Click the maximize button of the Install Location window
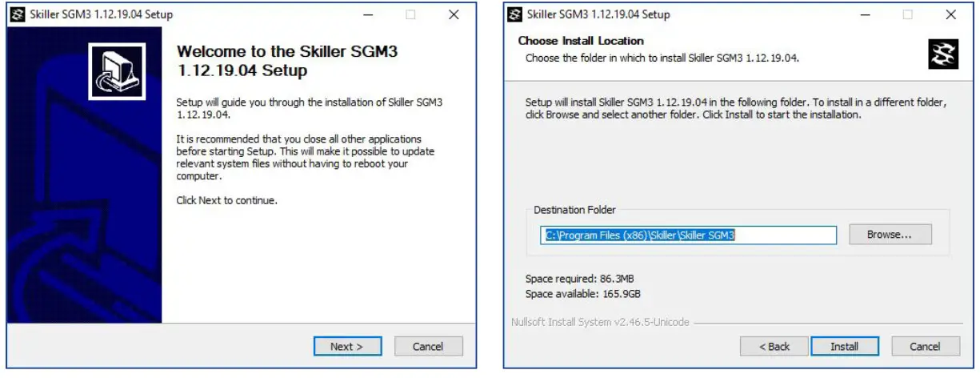This screenshot has height=378, width=980. pos(908,14)
